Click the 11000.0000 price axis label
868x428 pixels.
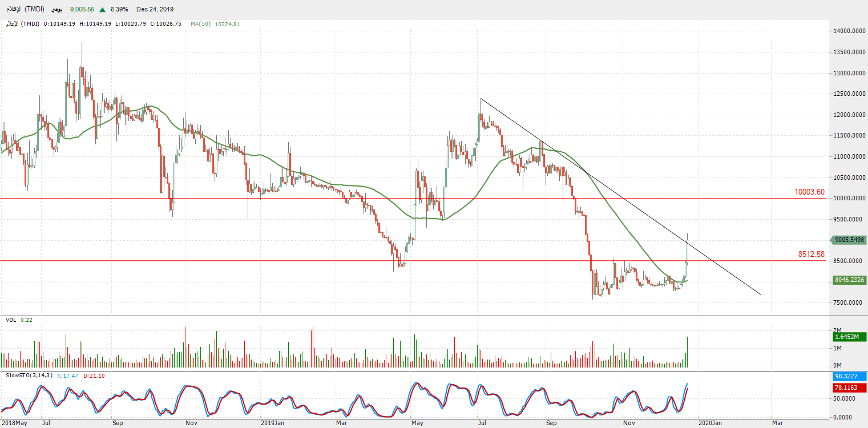click(848, 156)
